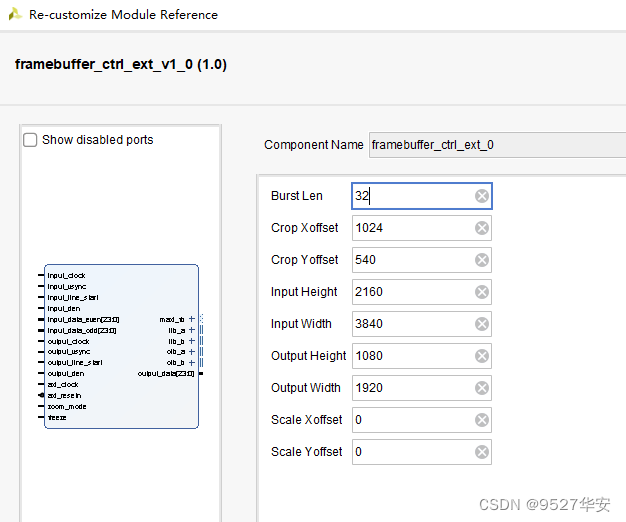This screenshot has width=626, height=522.
Task: Clear the Scale Yoffset value
Action: pyautogui.click(x=482, y=452)
